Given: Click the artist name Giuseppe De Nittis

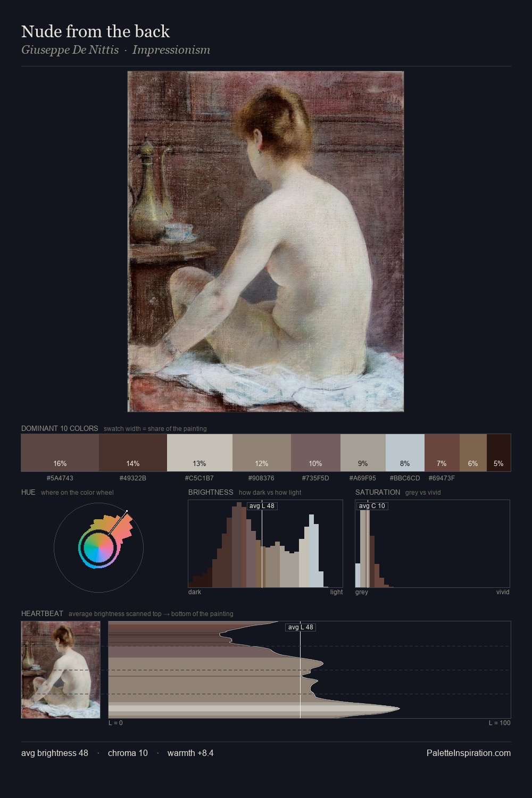Looking at the screenshot, I should point(70,50).
